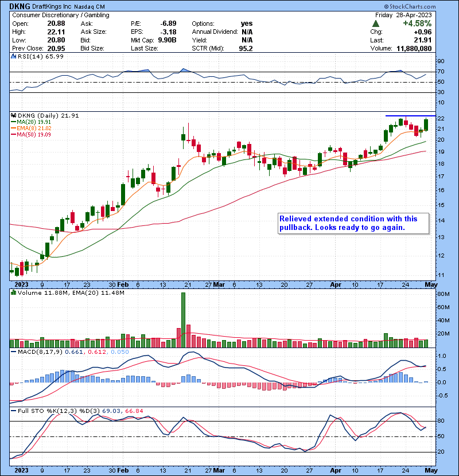Click the Prev Close value 20.95
This screenshot has width=459, height=476.
(x=56, y=48)
